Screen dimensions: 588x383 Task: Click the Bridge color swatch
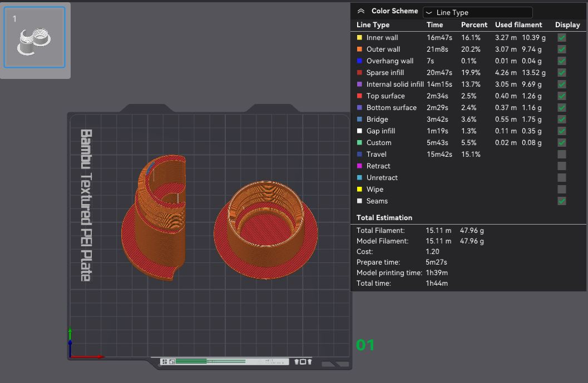coord(359,119)
